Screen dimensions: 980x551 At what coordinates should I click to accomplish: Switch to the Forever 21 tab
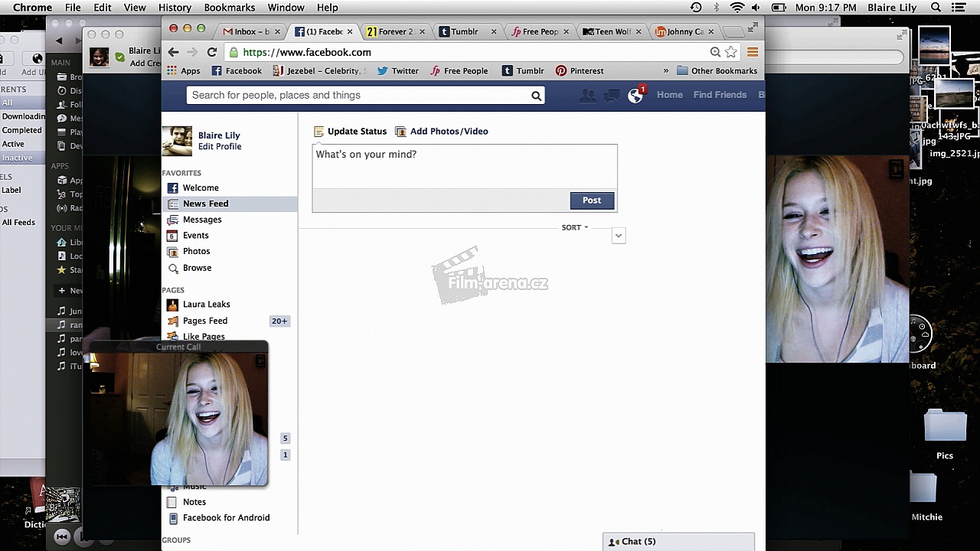tap(390, 31)
